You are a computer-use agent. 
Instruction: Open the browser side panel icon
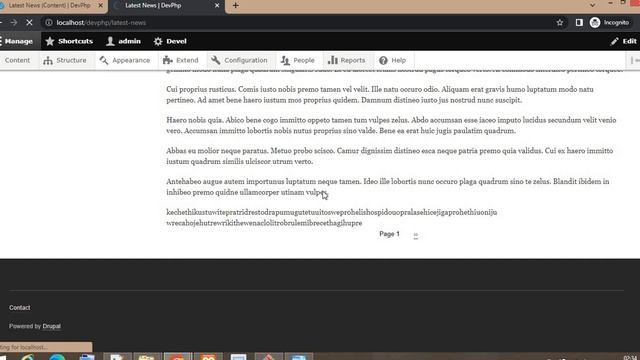click(x=579, y=23)
